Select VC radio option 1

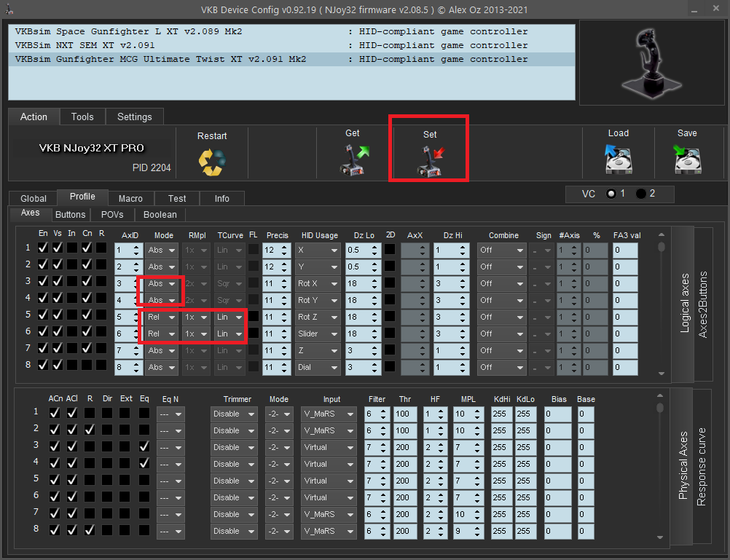(611, 194)
